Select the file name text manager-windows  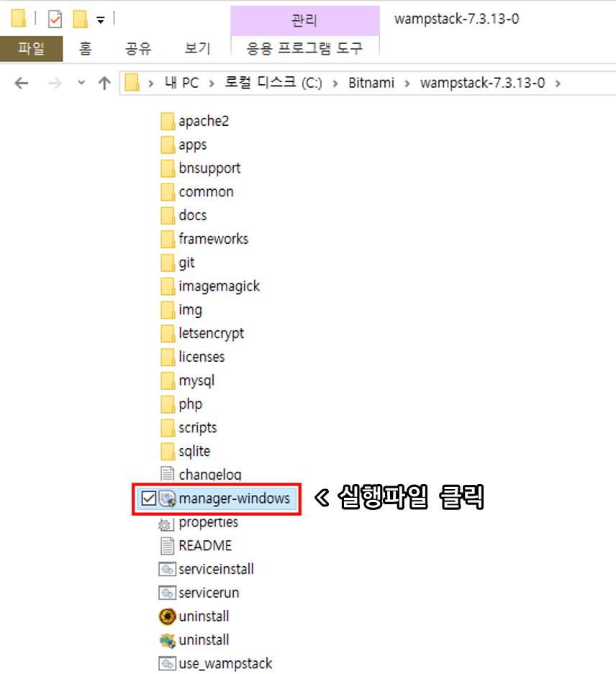click(x=235, y=498)
